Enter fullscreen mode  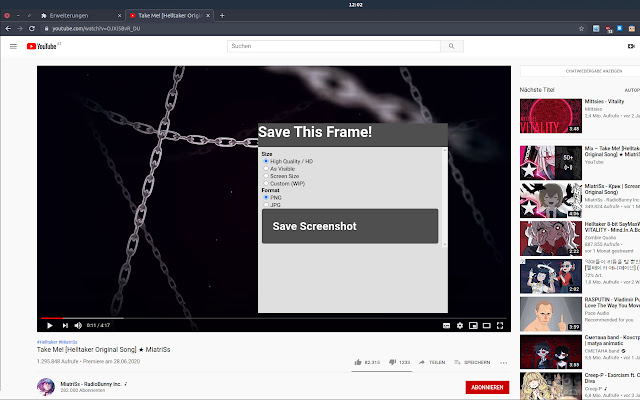(500, 325)
